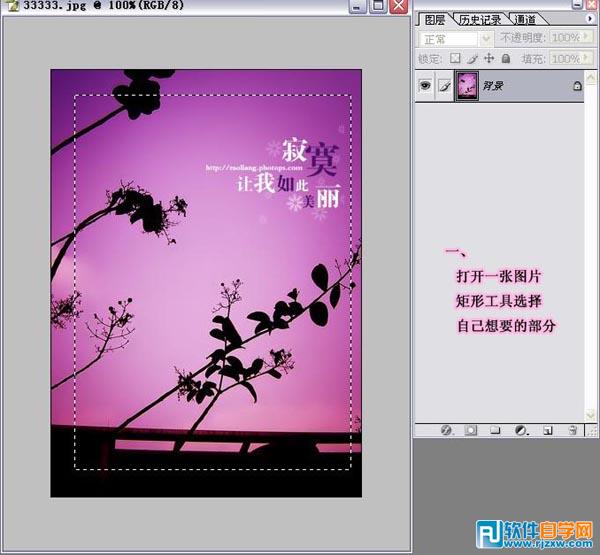
Task: Lock position move-arrows icon
Action: (489, 58)
